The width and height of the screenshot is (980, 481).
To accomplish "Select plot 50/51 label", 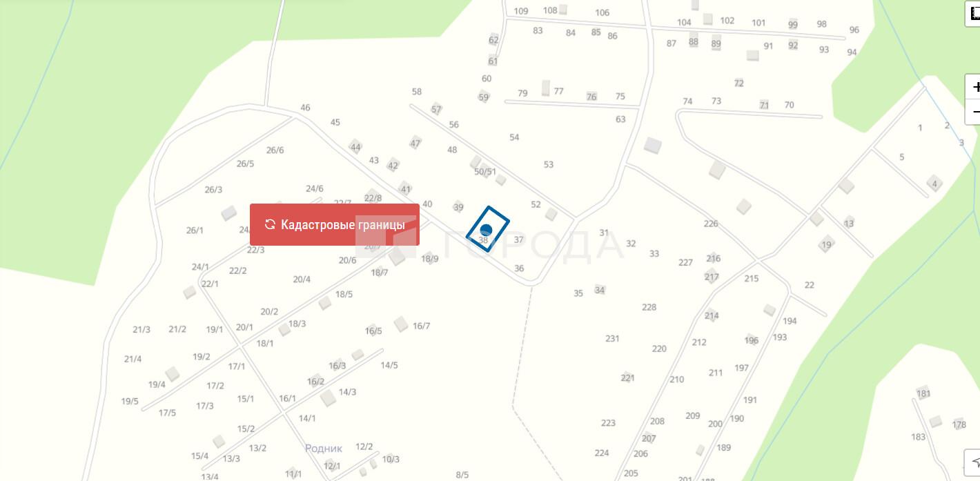I will (485, 172).
